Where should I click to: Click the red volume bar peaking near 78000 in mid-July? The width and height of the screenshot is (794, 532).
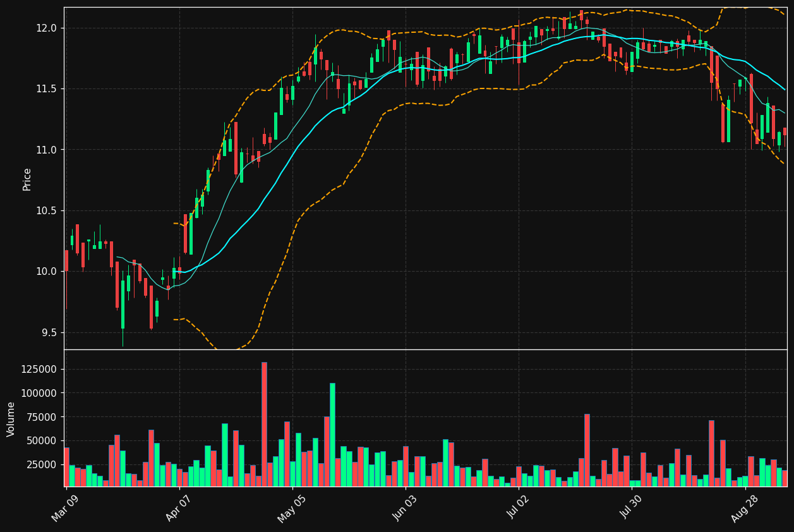point(587,450)
